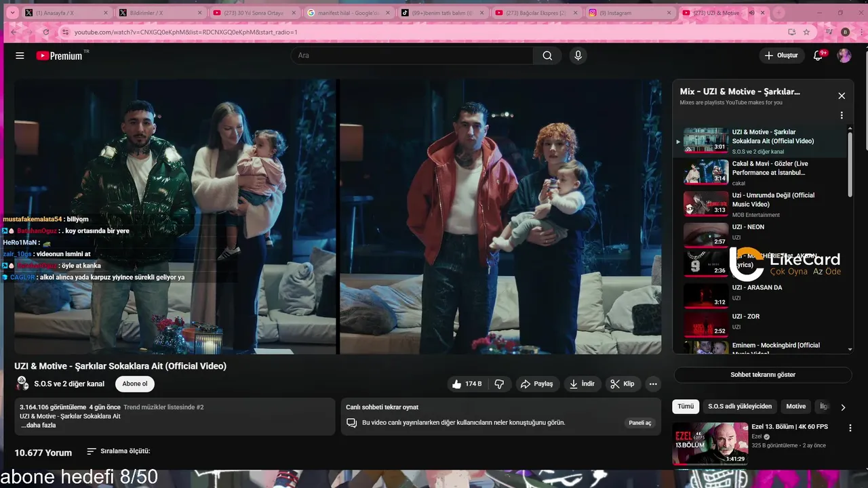Open the tab search dropdown
This screenshot has height=488, width=868.
pyautogui.click(x=12, y=13)
